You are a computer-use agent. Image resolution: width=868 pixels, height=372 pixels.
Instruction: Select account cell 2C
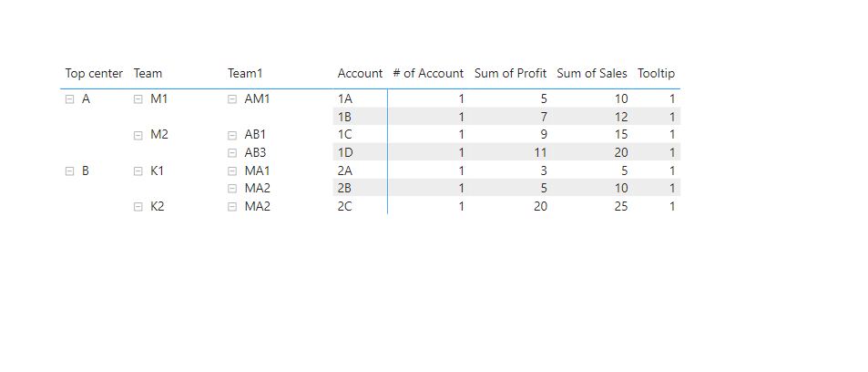360,206
